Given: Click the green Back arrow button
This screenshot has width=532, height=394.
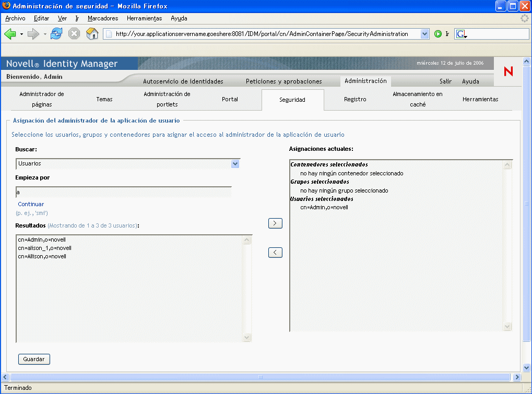Looking at the screenshot, I should (x=10, y=34).
